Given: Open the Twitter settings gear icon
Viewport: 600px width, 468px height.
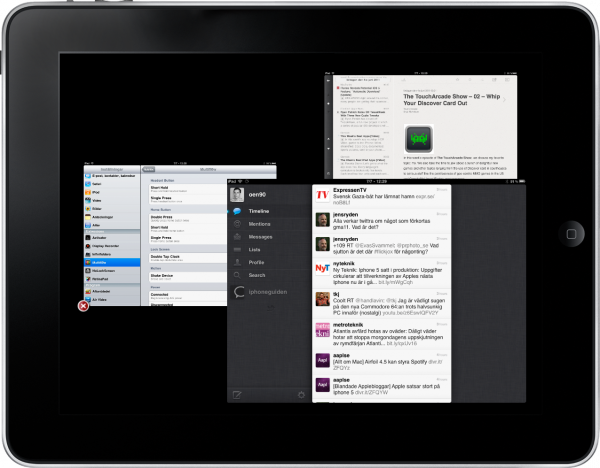Looking at the screenshot, I should [301, 395].
